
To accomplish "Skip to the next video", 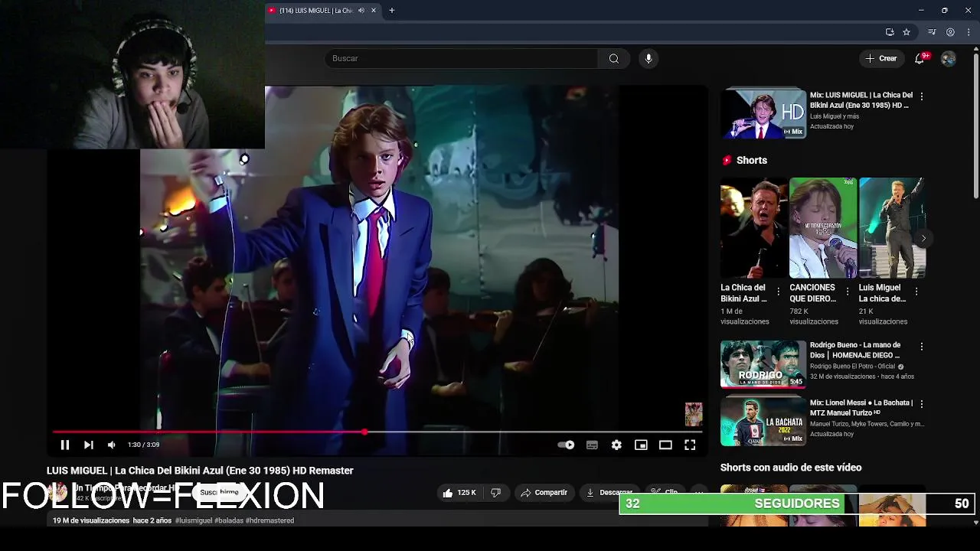I will [x=89, y=445].
